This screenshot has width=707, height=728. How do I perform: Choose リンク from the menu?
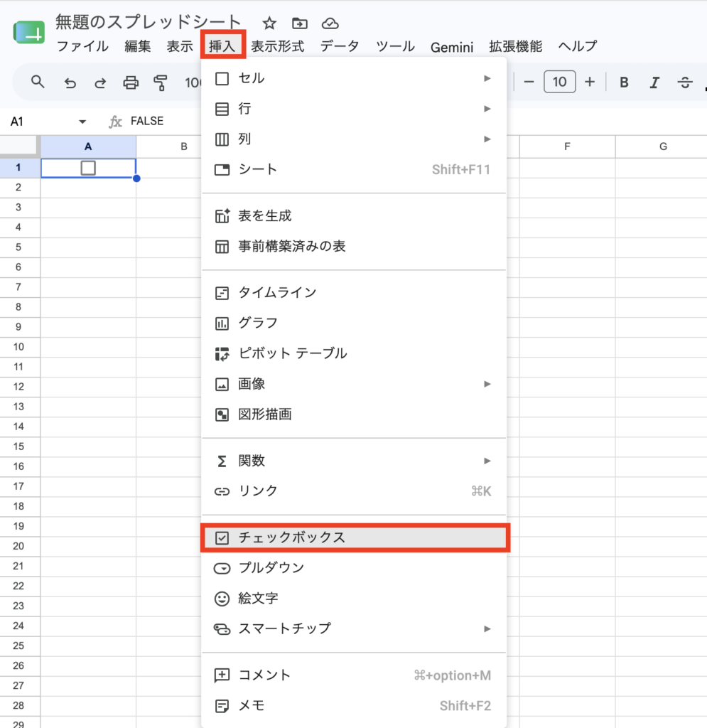[x=354, y=491]
